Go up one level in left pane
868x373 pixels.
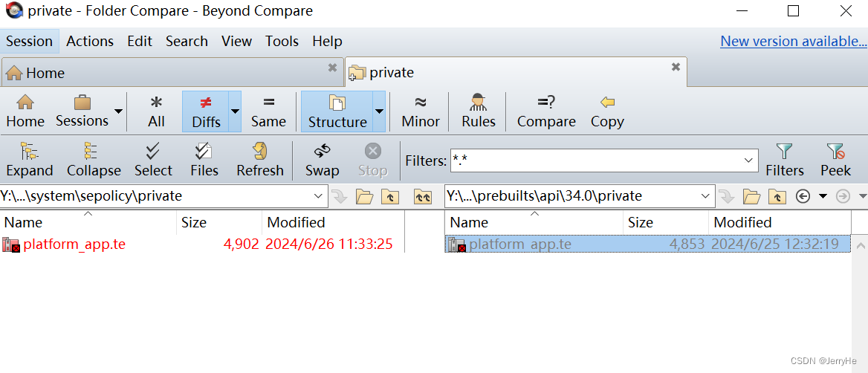coord(390,196)
